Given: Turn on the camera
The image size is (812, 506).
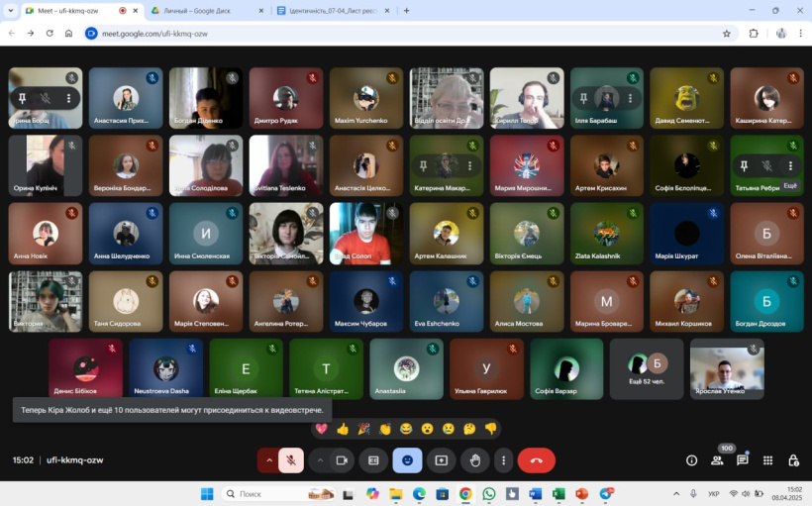Looking at the screenshot, I should pyautogui.click(x=342, y=460).
